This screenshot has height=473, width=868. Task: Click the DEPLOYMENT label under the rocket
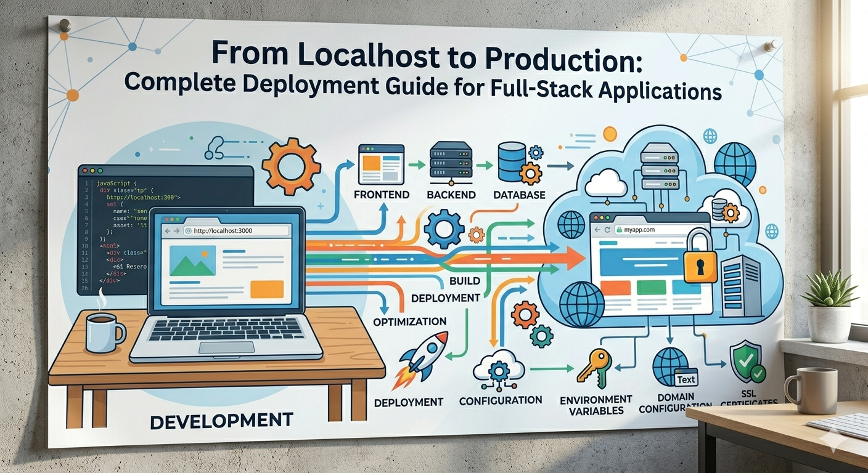coord(409,402)
